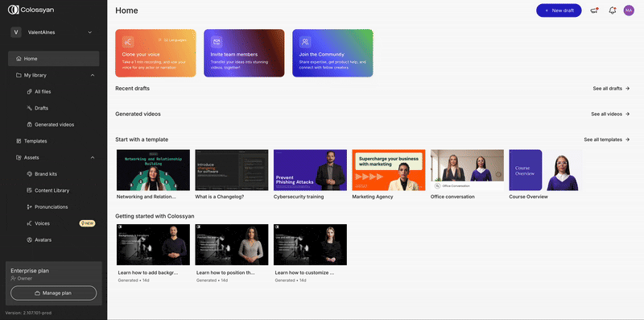Open Learn how to position video thumbnail
The image size is (644, 320).
(232, 245)
